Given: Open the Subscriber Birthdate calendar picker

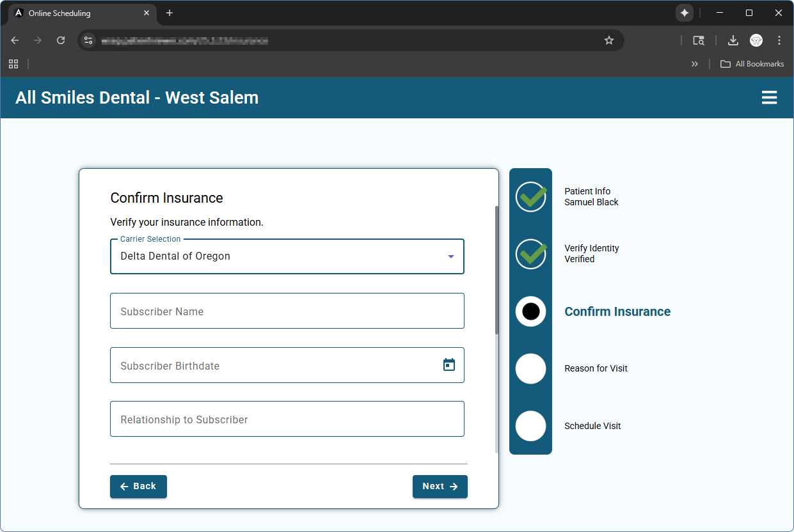Looking at the screenshot, I should (x=449, y=365).
